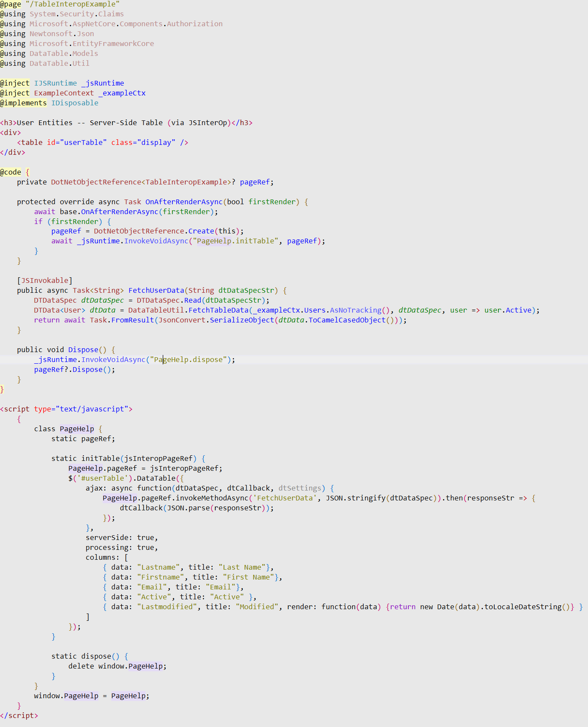The image size is (588, 727).
Task: Click Microsoft.AspNetCore.Components.Authorization namespace
Action: click(126, 24)
